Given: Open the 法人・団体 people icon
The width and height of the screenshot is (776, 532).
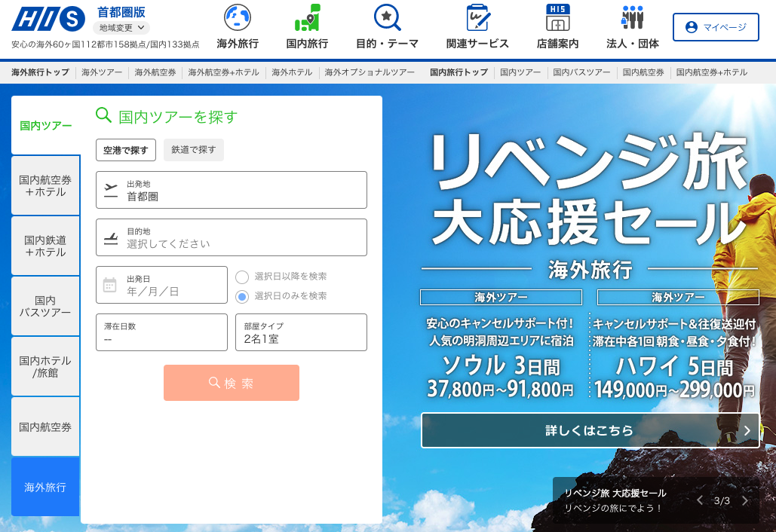Looking at the screenshot, I should [633, 17].
